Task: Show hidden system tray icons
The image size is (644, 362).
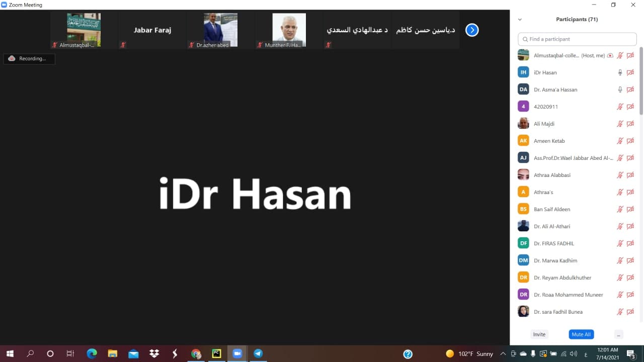Action: point(503,353)
